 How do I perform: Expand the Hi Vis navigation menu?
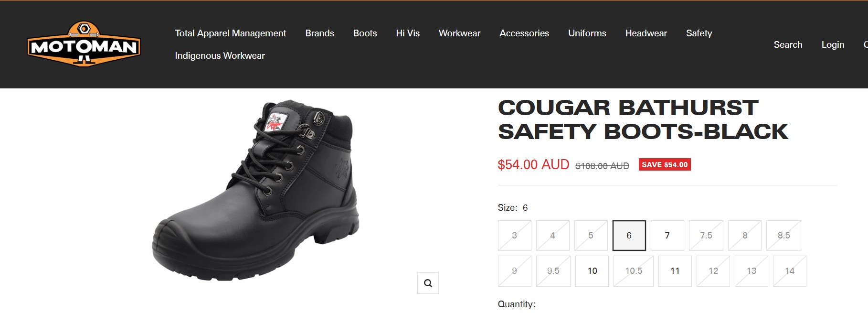point(408,33)
